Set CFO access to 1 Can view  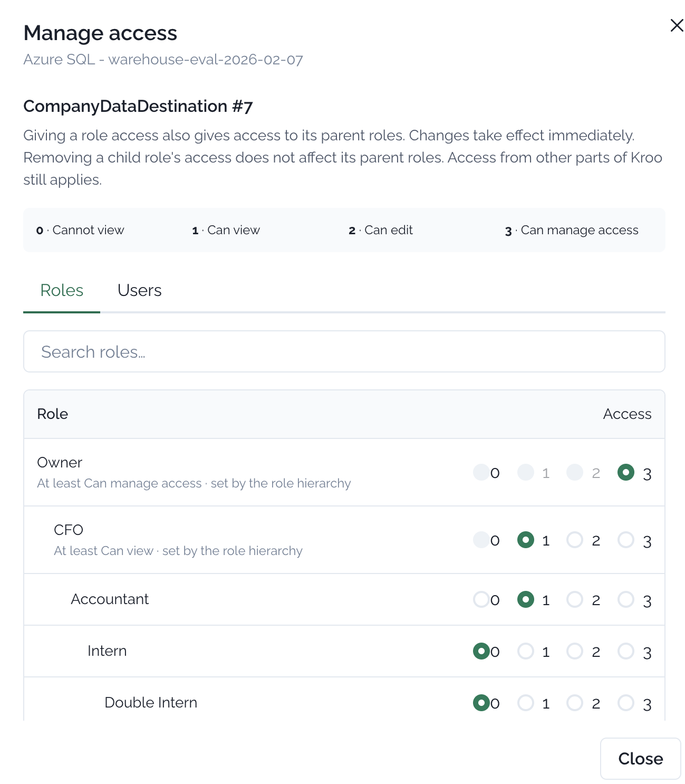[526, 540]
